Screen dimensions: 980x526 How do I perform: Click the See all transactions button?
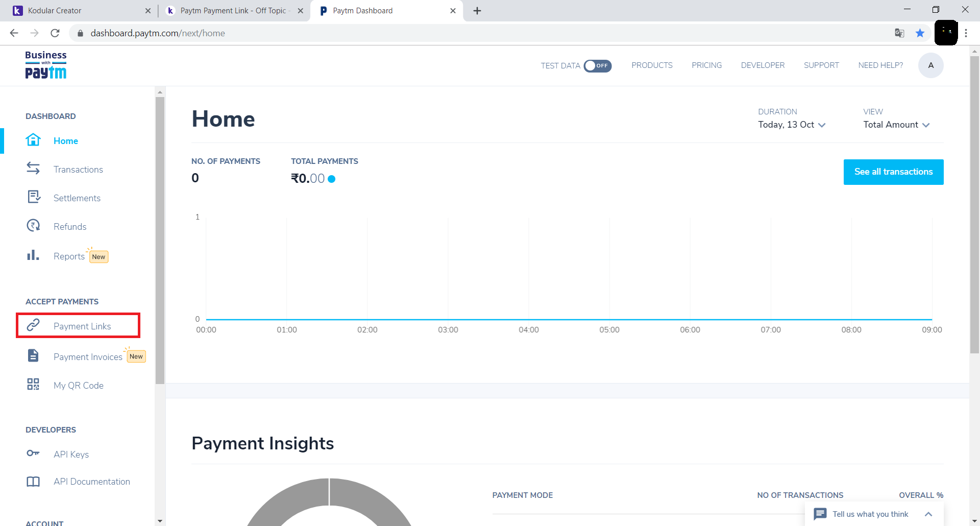(x=893, y=172)
